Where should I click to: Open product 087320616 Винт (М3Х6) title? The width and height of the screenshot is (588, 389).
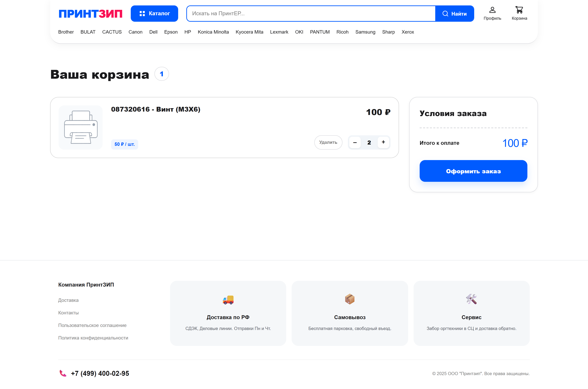pos(156,109)
